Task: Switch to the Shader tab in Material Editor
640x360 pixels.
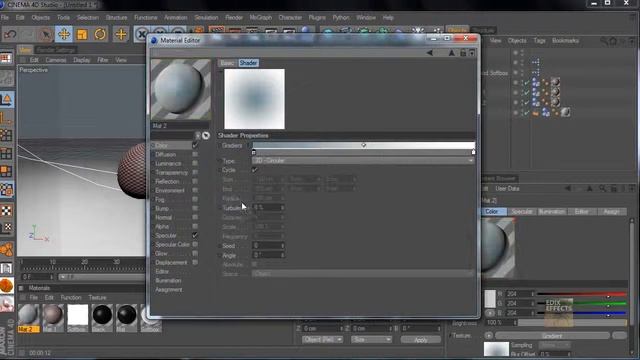Action: tap(248, 63)
